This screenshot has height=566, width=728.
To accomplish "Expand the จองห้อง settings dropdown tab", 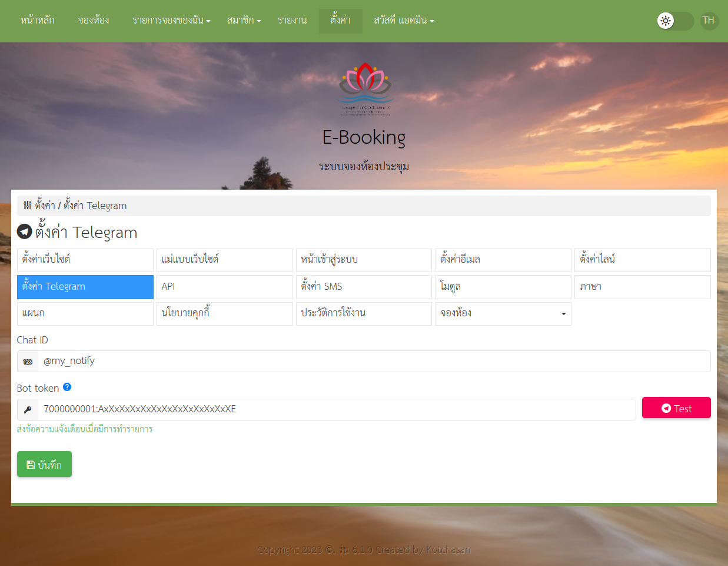I will point(503,313).
